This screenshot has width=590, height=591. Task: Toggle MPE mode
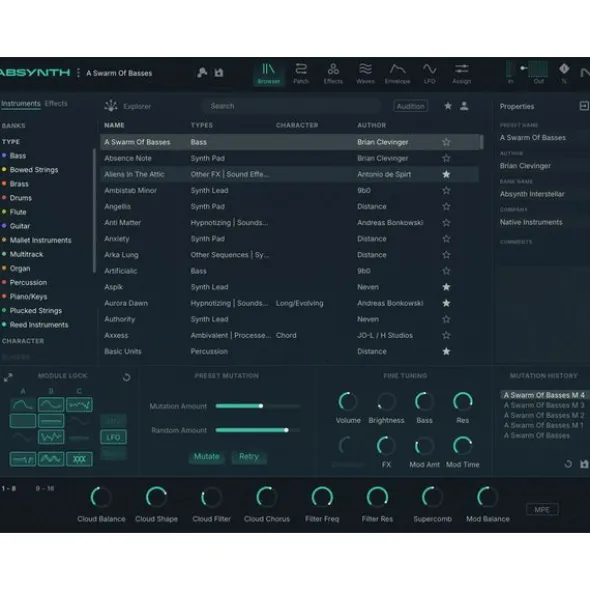(542, 510)
